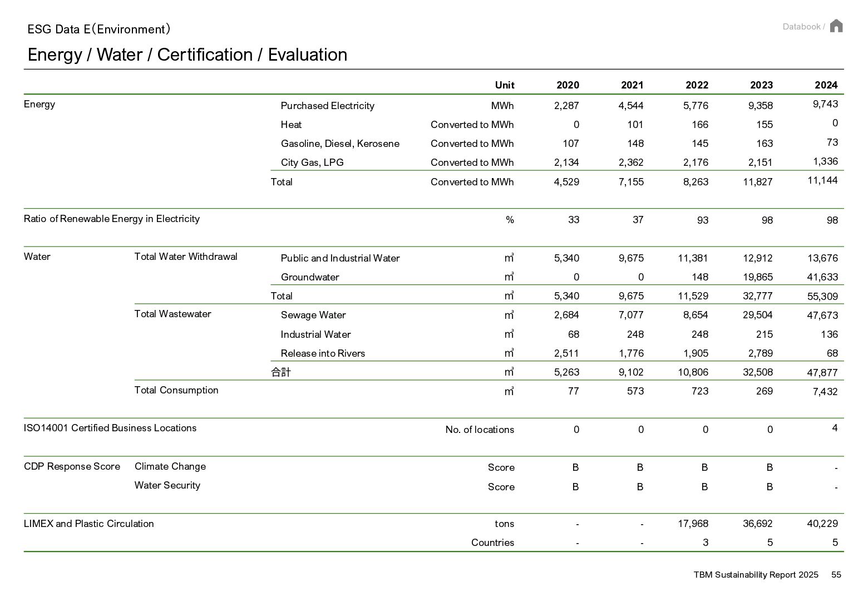868x601 pixels.
Task: Click the LIMEX 2023 tons value 36,692
Action: point(758,524)
